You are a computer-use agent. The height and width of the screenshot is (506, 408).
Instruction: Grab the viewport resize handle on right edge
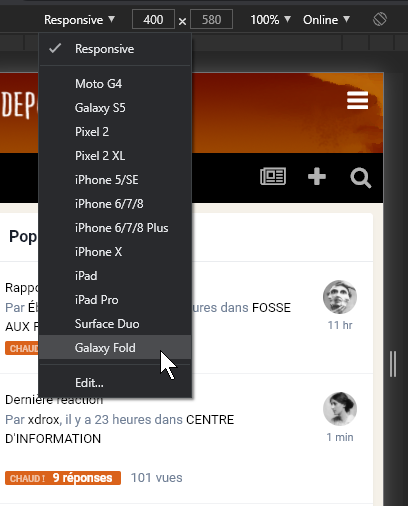click(393, 364)
